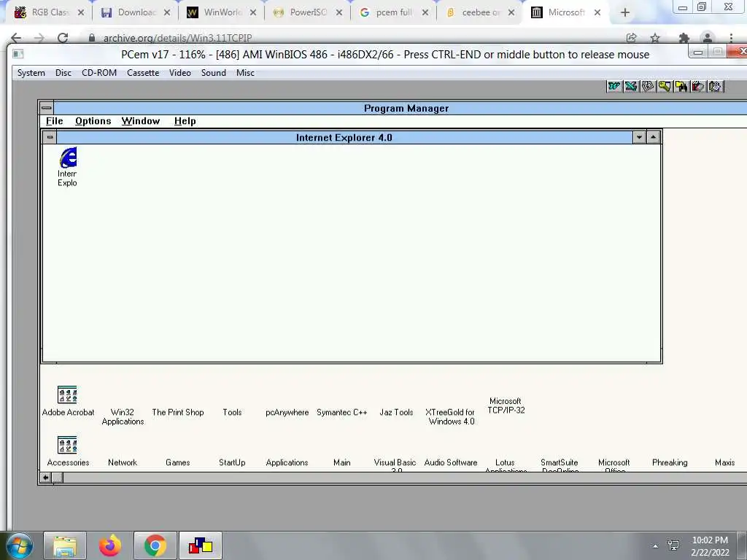Click the taskbar clock showing 10:02 PM

click(710, 546)
